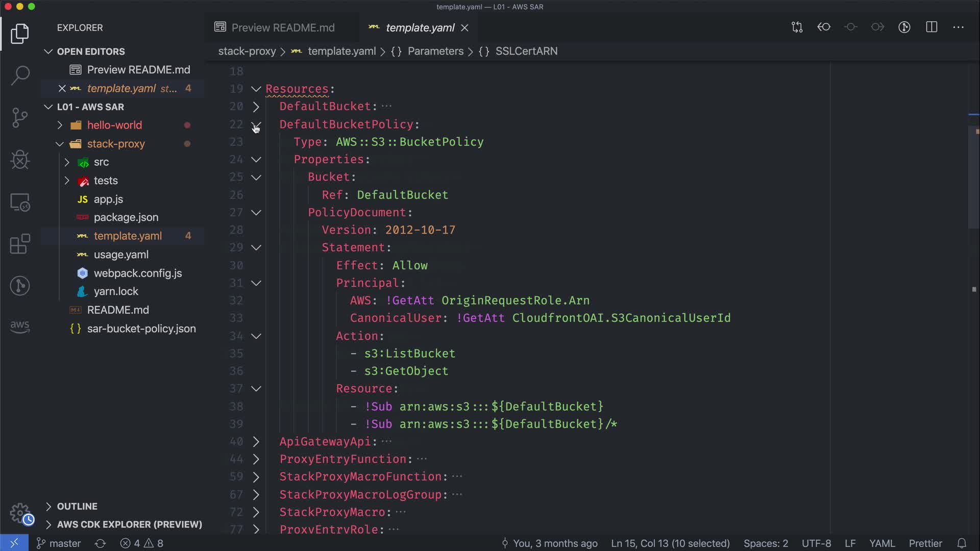Open the Search view in activity bar
The width and height of the screenshot is (980, 551).
click(x=20, y=75)
